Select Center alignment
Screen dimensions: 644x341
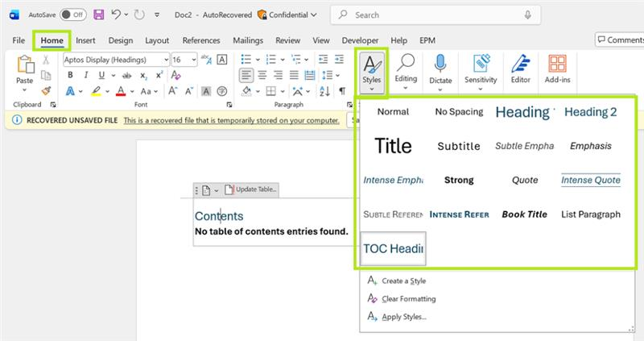click(262, 75)
